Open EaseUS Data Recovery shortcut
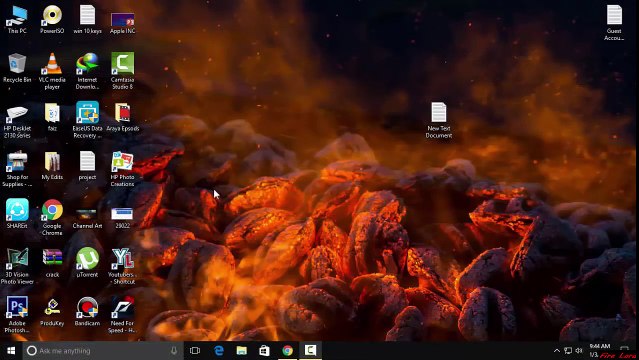 pos(87,120)
